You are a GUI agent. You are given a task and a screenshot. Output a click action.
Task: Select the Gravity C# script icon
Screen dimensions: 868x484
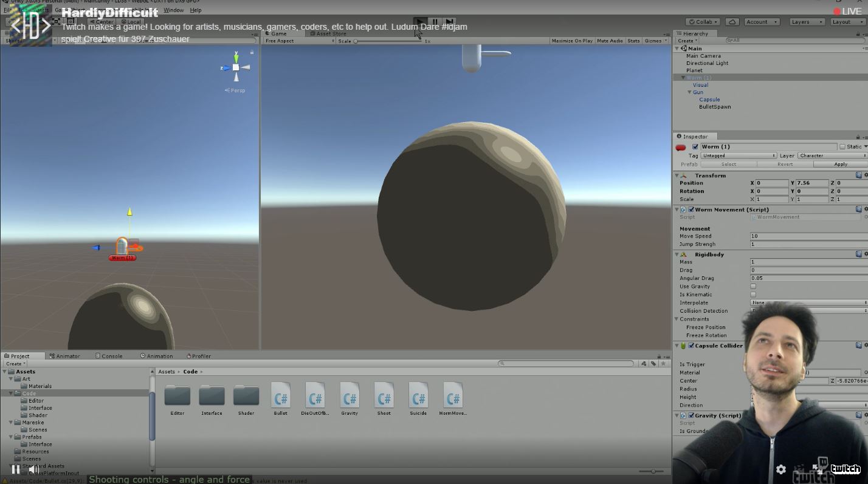pos(350,395)
